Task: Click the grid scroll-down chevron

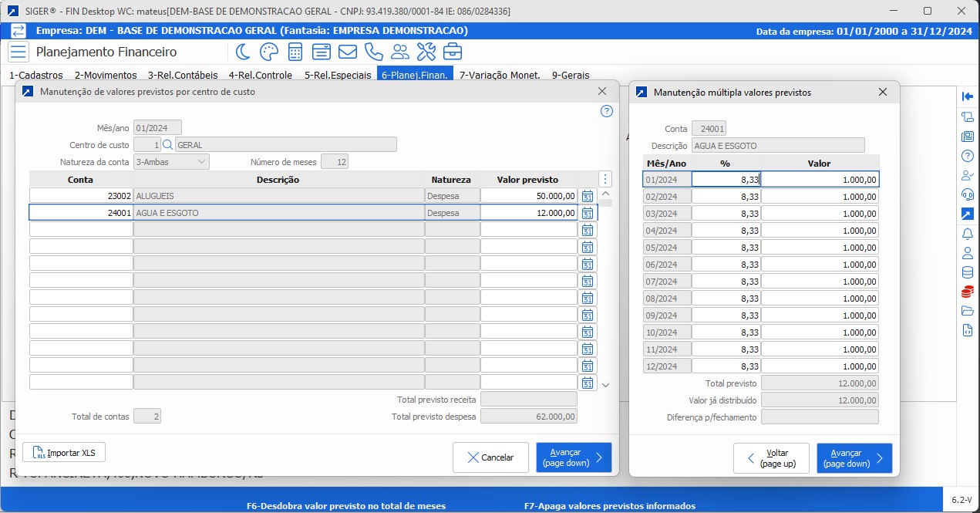Action: (x=605, y=384)
